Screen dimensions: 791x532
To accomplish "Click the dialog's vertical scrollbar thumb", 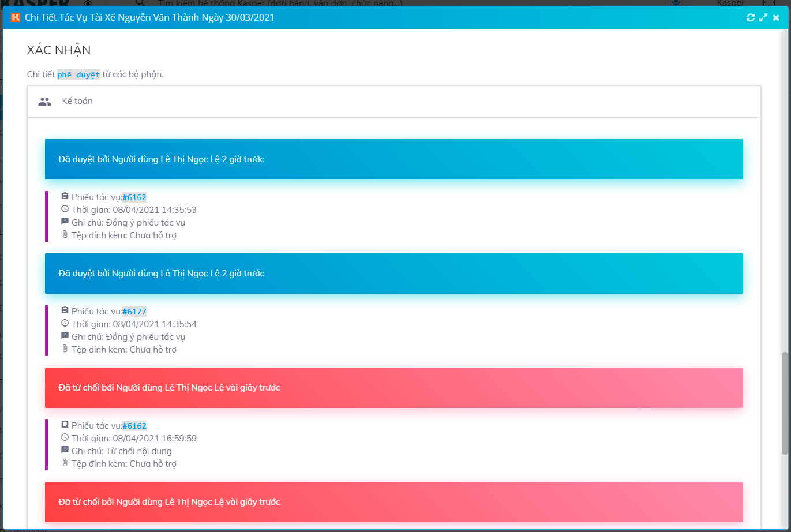I will 785,403.
